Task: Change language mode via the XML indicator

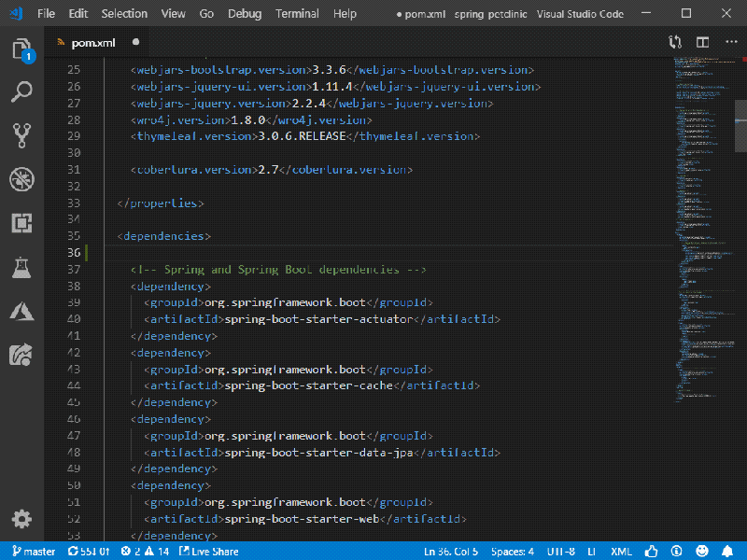Action: point(621,551)
